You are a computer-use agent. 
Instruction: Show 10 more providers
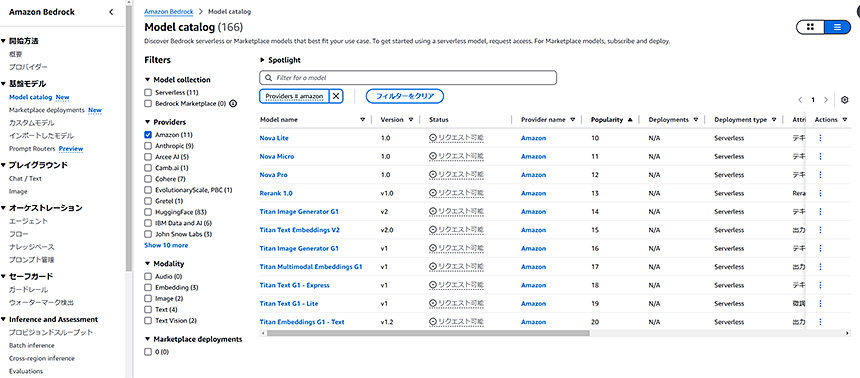[166, 245]
